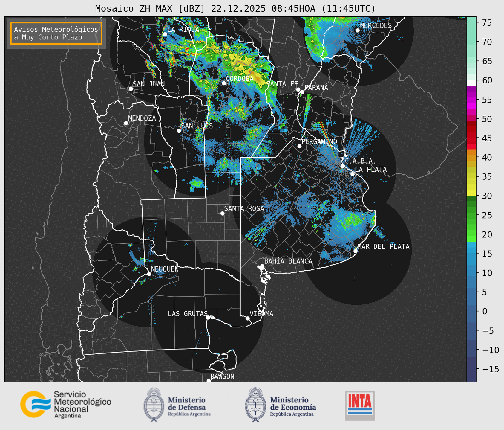Click the Avisos Meteorológicos a Muy Corto Plazo button
504x430 pixels.
[56, 33]
